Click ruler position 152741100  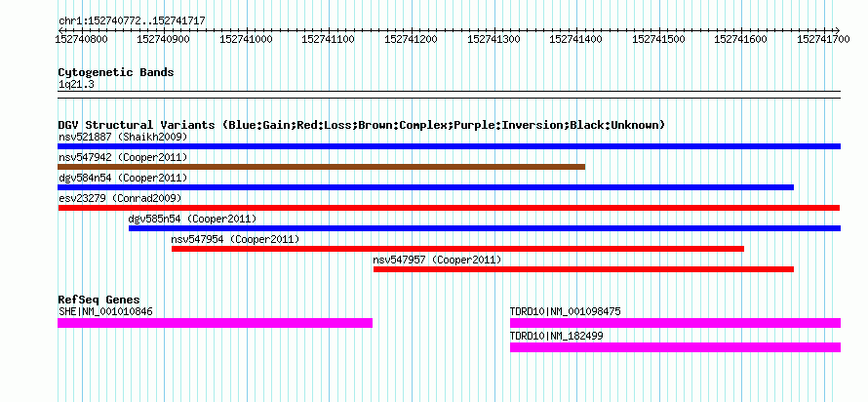(329, 39)
